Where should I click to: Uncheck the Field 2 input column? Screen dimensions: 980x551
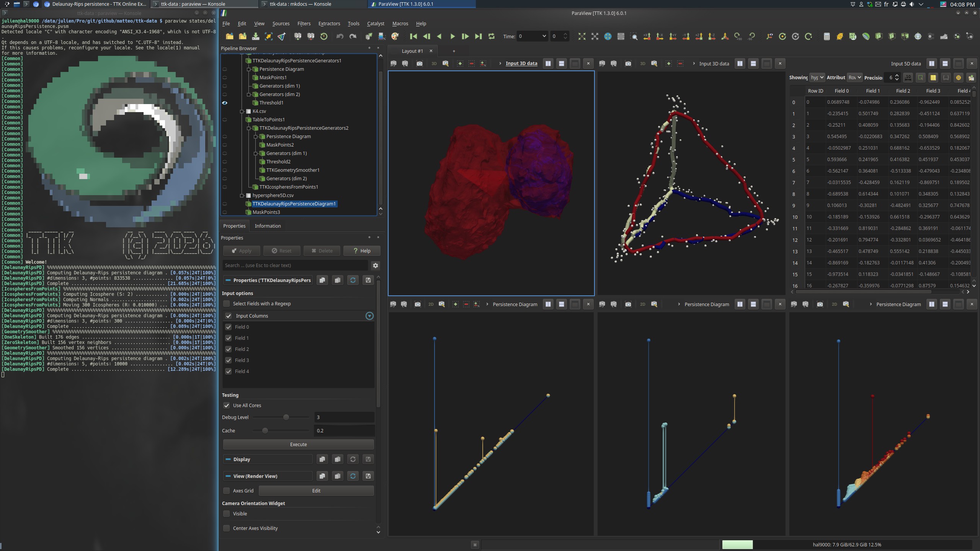tap(228, 349)
